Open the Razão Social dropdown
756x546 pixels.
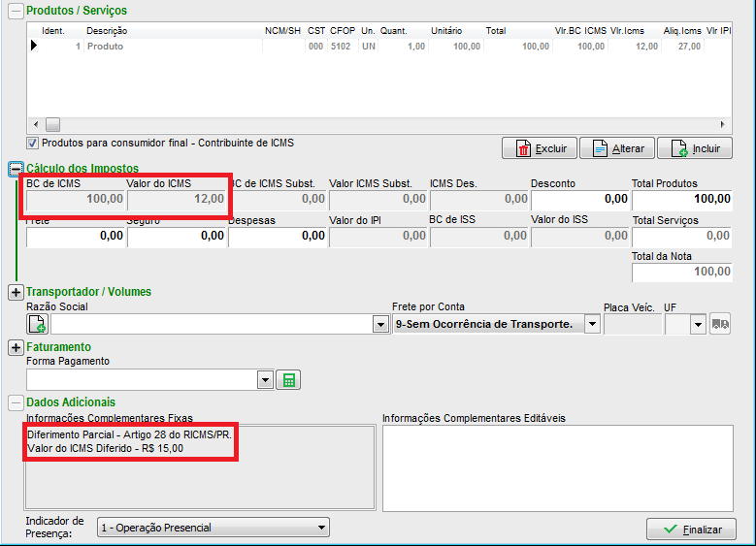coord(381,324)
